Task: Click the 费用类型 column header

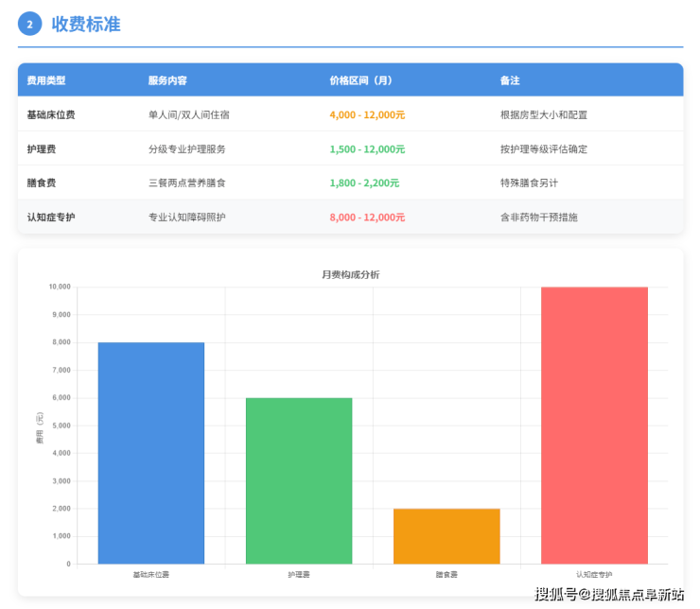Action: click(x=46, y=80)
